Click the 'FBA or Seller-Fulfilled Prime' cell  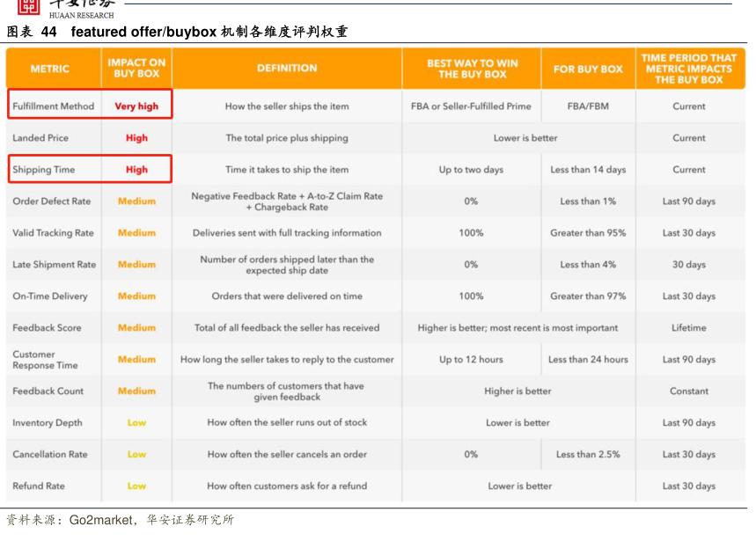point(471,106)
